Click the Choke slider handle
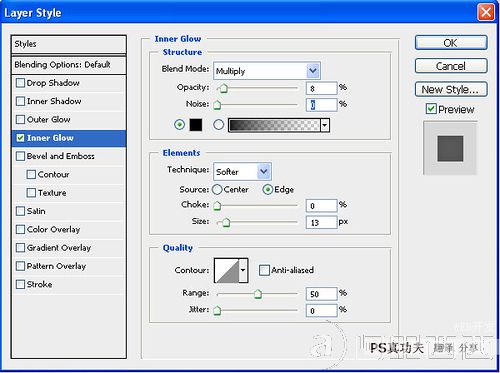 tap(217, 206)
